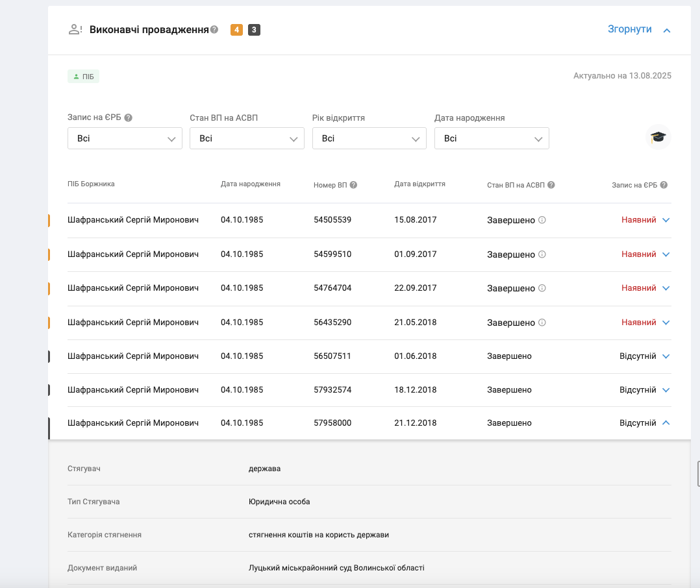Click the orange badge showing 4
This screenshot has width=700, height=588.
(236, 30)
